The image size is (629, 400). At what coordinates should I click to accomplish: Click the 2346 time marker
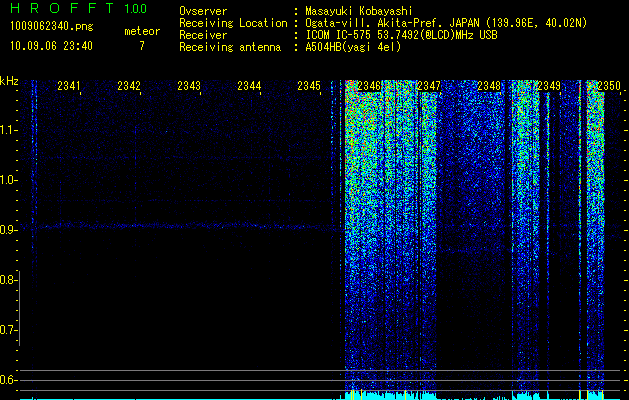(x=369, y=86)
